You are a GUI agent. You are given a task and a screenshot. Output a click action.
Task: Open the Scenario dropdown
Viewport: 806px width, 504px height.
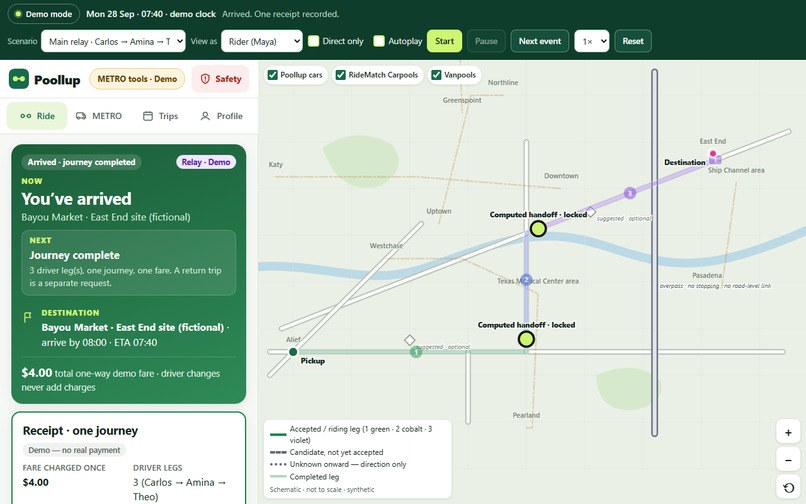click(x=113, y=41)
